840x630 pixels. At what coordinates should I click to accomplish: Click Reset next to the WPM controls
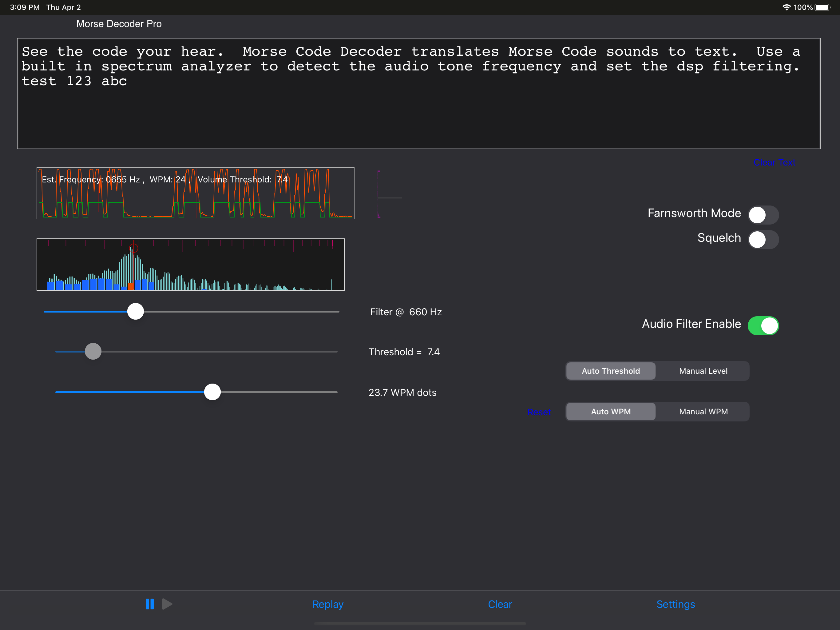[x=539, y=412]
